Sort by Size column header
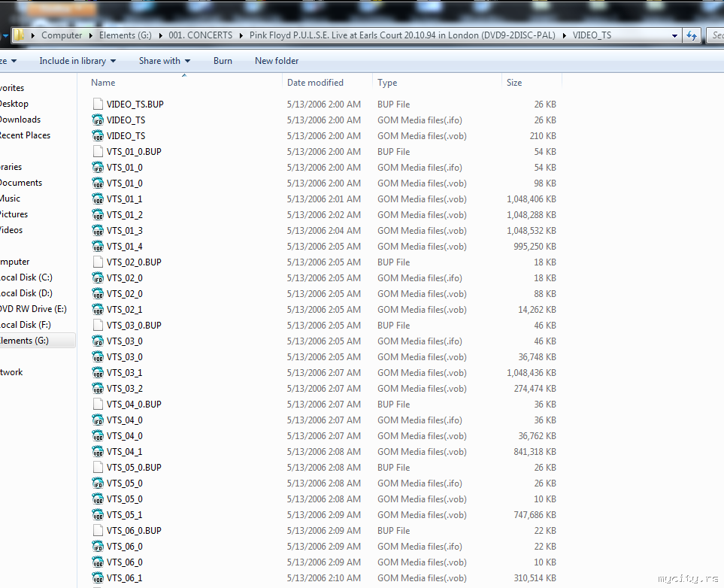 (514, 83)
